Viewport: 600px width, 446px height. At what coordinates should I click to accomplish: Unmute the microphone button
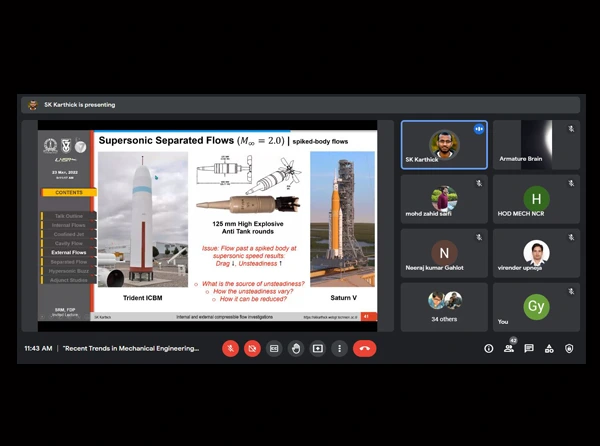pos(230,348)
